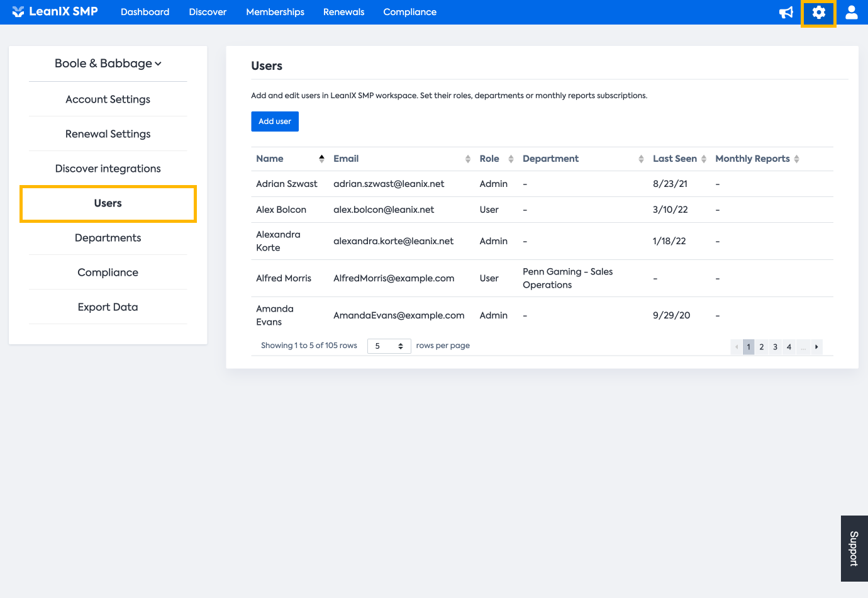The height and width of the screenshot is (598, 868).
Task: Open the Memberships menu
Action: coord(275,12)
